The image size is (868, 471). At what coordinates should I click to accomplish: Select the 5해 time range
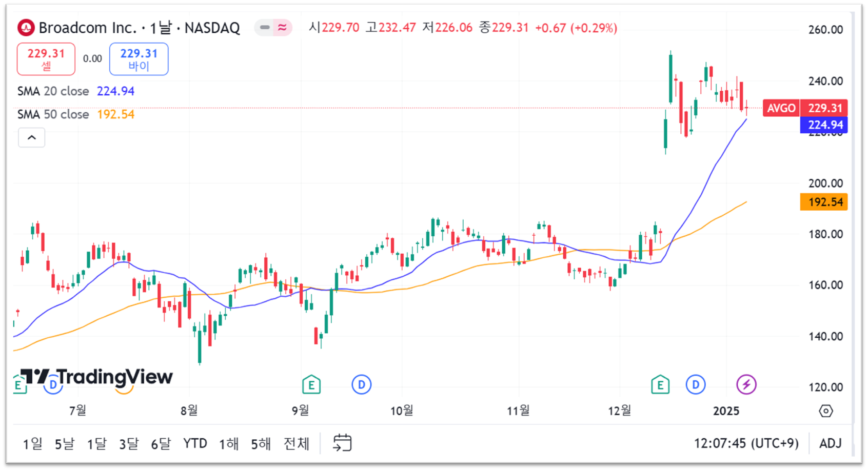261,443
